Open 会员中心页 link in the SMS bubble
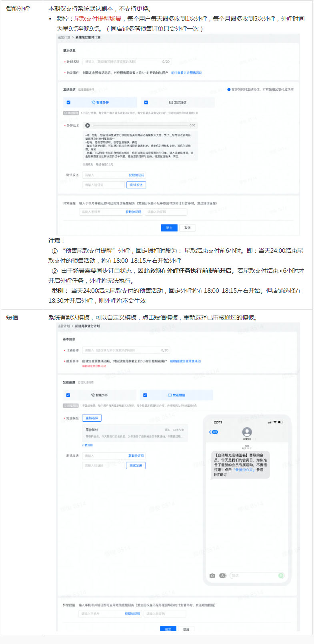 point(244,470)
